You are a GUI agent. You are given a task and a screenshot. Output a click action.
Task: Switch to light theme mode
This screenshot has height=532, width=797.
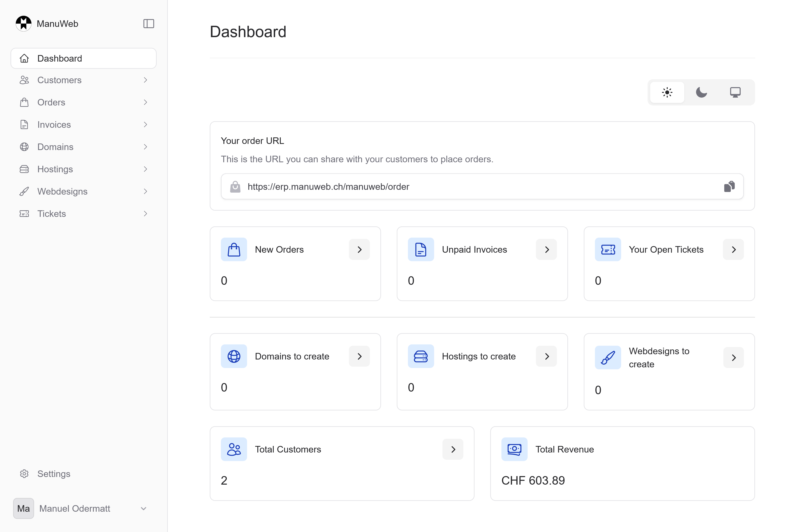point(667,92)
